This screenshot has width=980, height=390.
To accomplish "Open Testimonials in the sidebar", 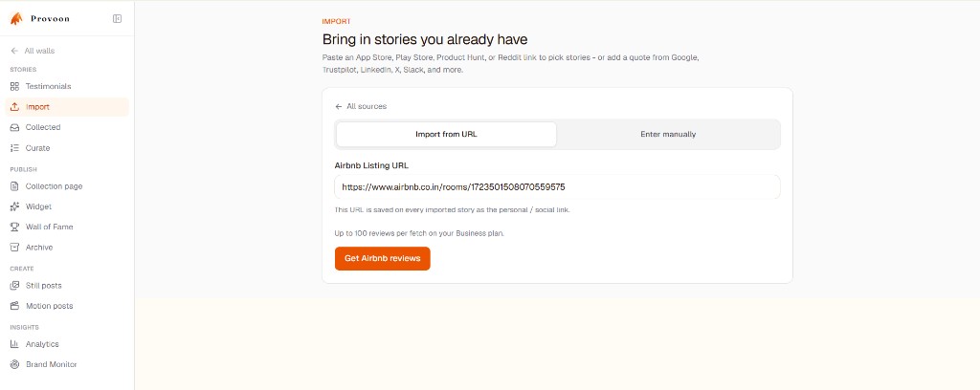I will [x=67, y=86].
